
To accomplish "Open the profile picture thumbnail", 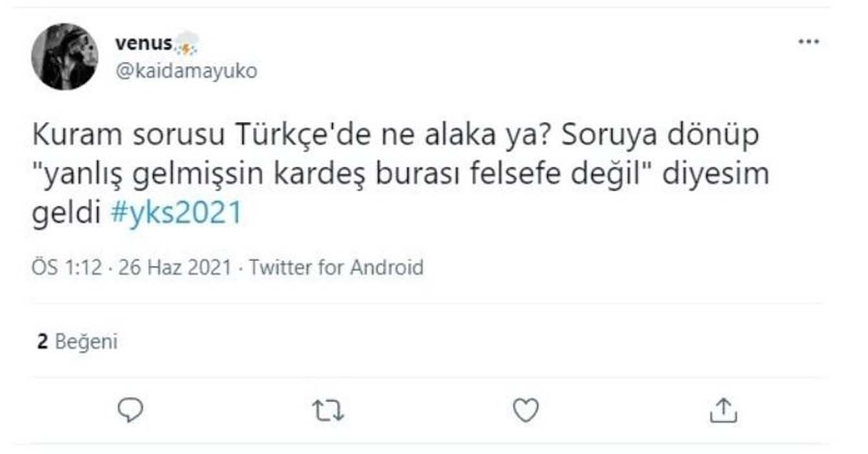I will pos(66,54).
